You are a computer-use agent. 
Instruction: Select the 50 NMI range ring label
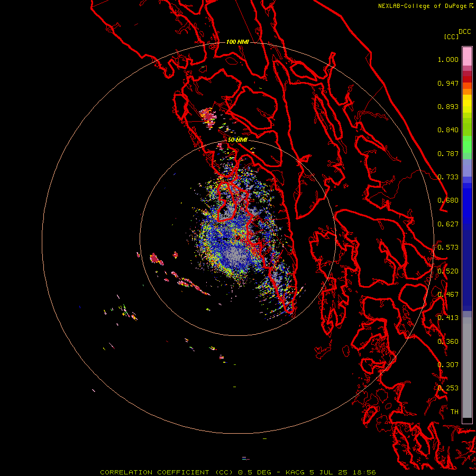237,140
